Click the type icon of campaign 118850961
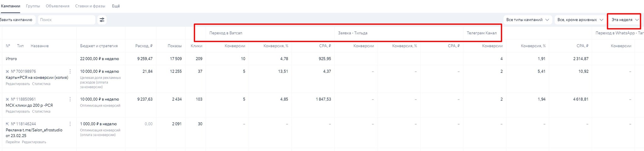644x151 pixels. coord(8,99)
